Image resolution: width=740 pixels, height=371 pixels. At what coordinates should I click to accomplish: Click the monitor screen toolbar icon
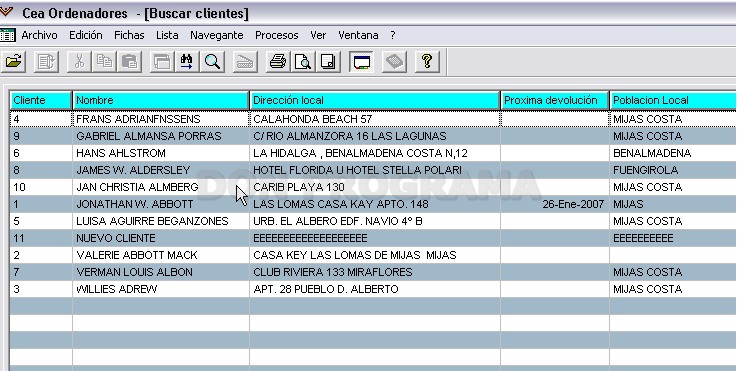pyautogui.click(x=362, y=62)
